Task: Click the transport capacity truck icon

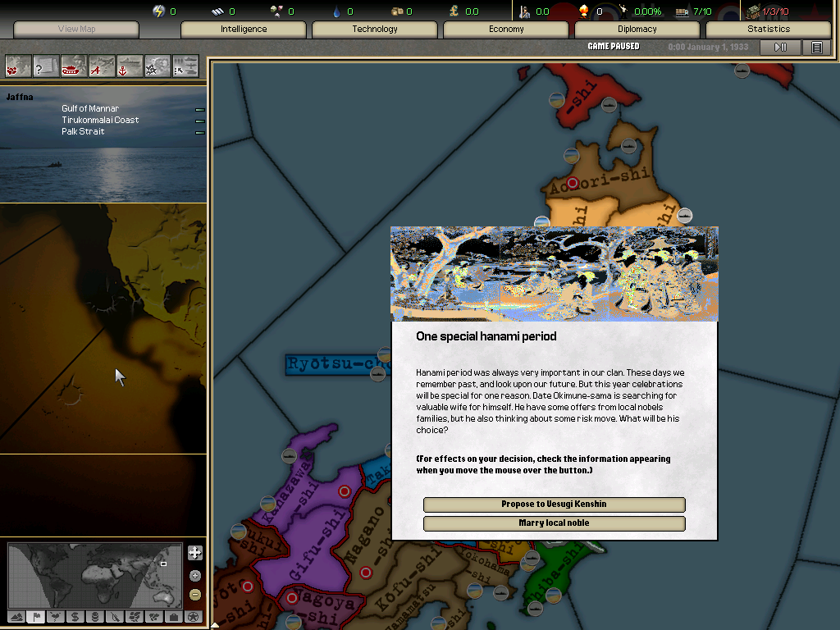Action: 682,11
